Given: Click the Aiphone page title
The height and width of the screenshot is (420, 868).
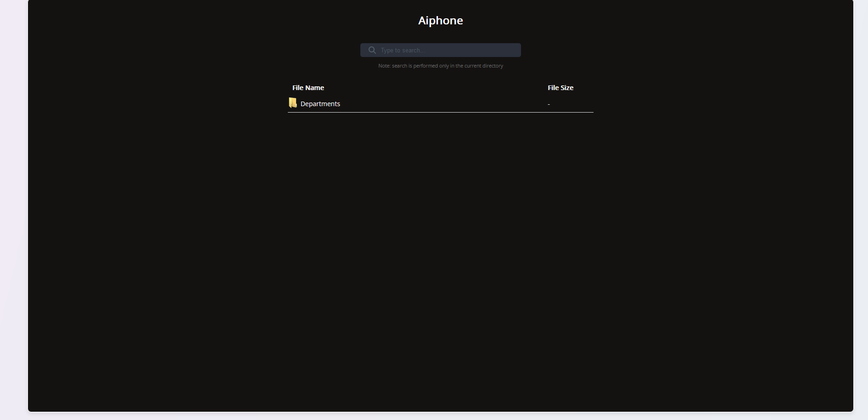Looking at the screenshot, I should click(440, 21).
